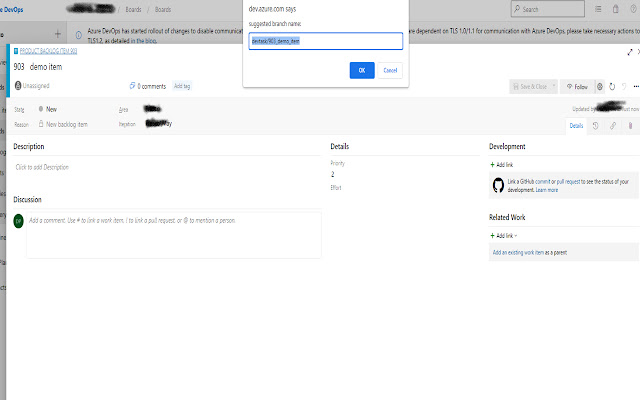Open the work items list icon in header

coord(598,9)
